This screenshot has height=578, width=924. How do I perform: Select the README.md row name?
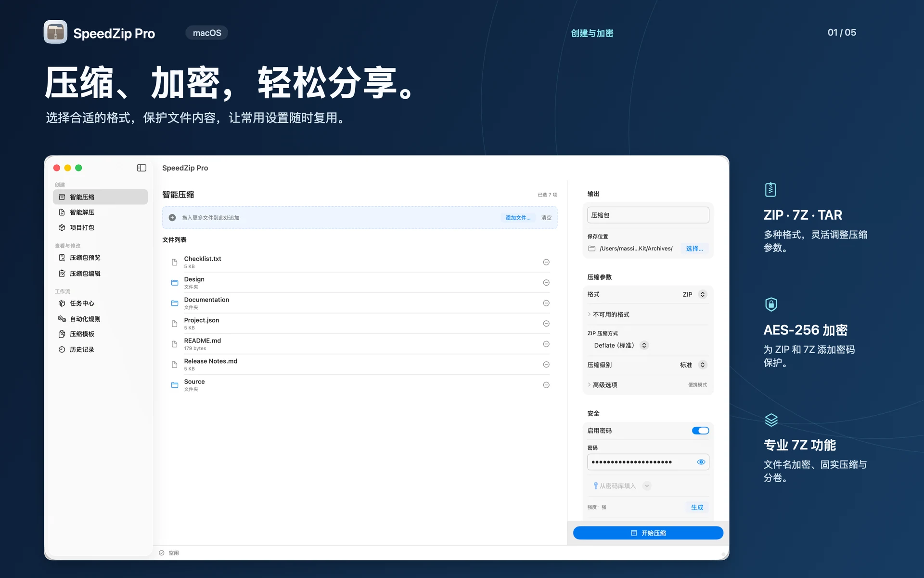click(x=203, y=341)
